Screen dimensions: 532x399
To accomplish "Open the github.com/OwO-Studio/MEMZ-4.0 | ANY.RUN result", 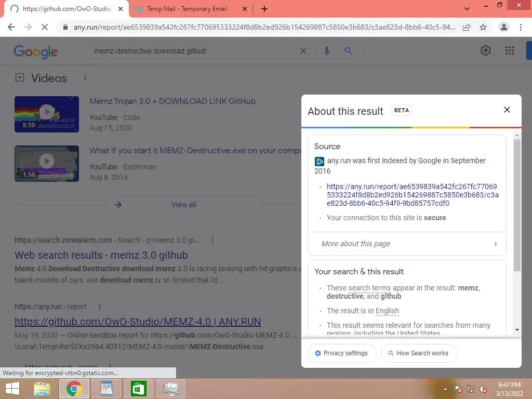I will 138,322.
